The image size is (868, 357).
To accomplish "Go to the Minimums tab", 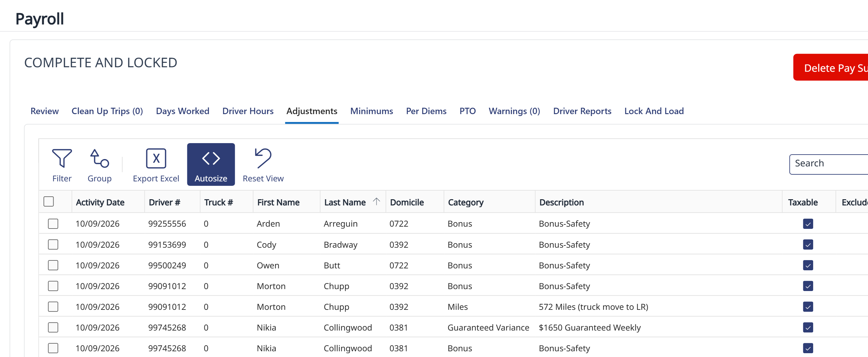I will [372, 111].
